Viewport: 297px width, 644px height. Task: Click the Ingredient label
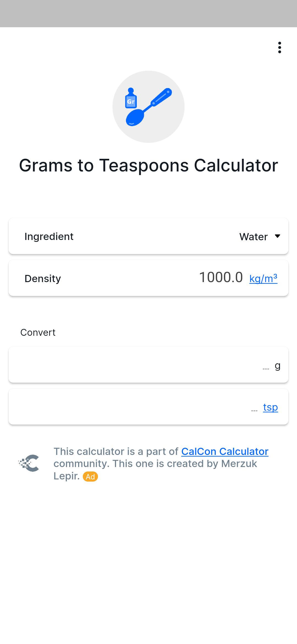49,236
